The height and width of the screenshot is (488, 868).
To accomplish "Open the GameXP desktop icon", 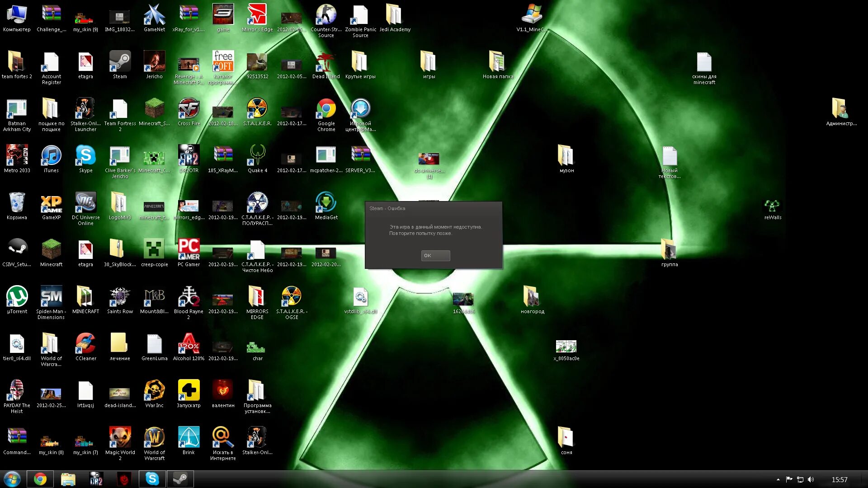I will pos(51,202).
